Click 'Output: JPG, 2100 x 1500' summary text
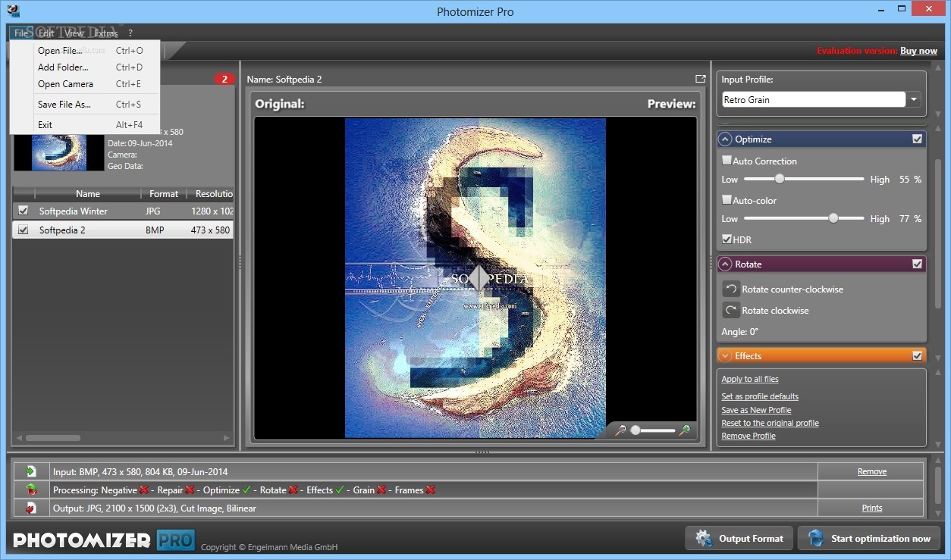951x560 pixels. click(x=155, y=508)
